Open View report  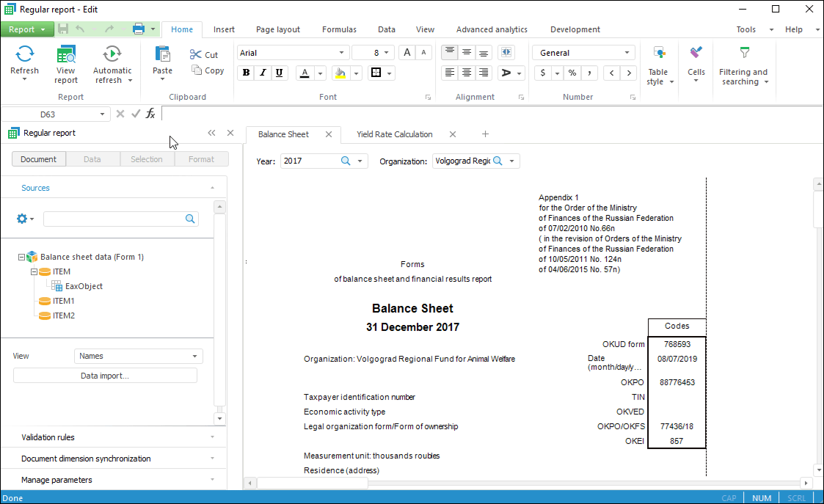tap(65, 54)
